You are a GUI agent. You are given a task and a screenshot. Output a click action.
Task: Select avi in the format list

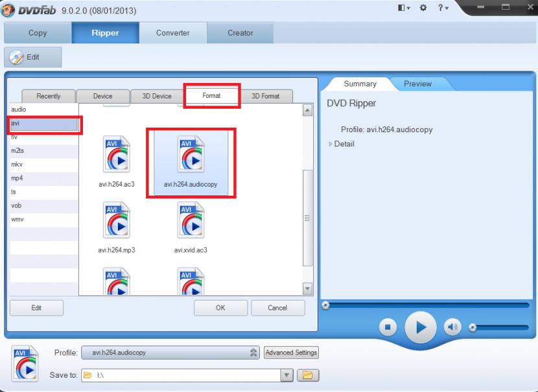tap(44, 123)
